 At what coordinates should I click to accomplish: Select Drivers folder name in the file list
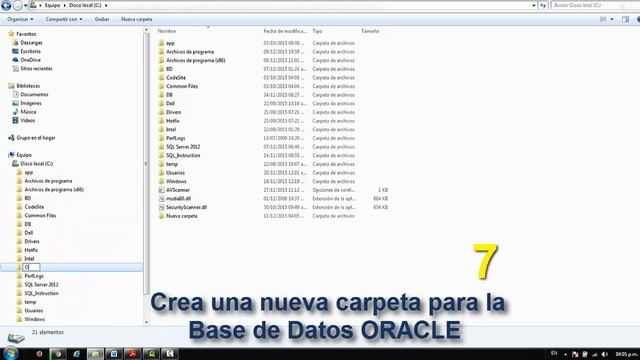coord(173,112)
